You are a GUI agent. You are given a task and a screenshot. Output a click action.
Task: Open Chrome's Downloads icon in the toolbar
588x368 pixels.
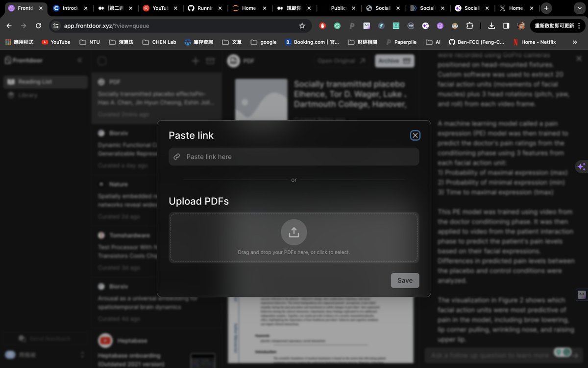point(491,25)
